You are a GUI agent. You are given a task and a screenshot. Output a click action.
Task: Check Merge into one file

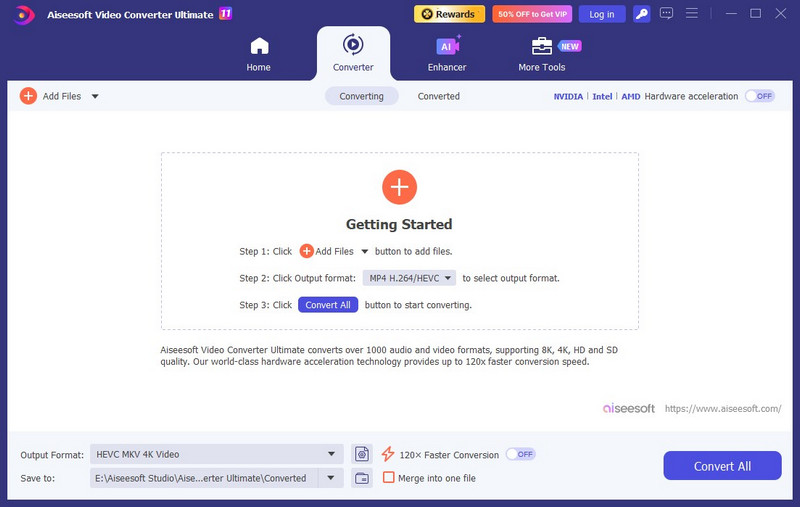coord(389,477)
